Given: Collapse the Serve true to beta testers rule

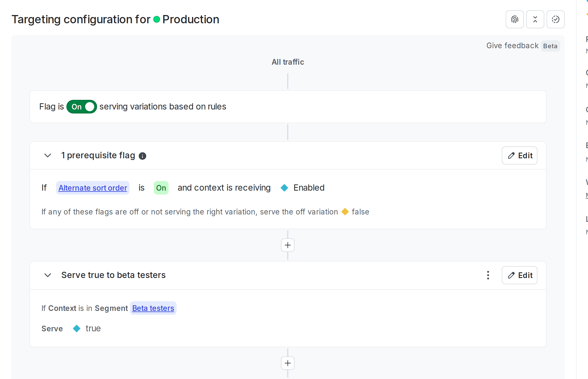Looking at the screenshot, I should click(x=48, y=275).
